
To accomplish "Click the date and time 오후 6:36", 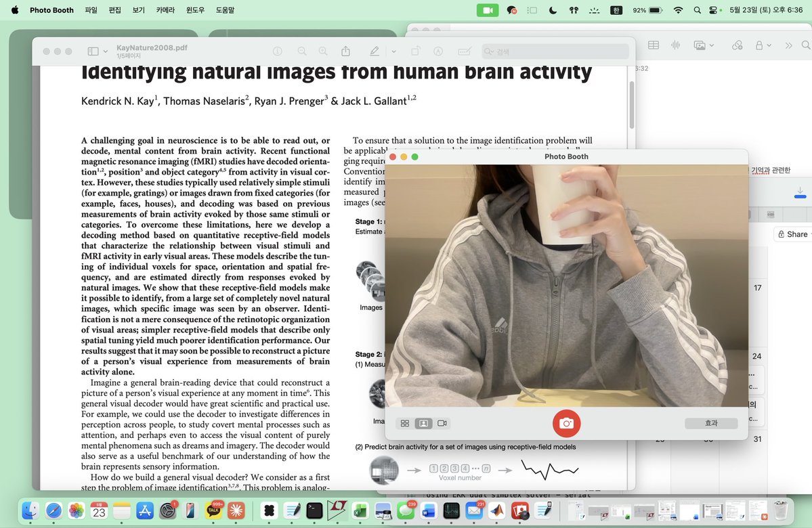I will pyautogui.click(x=766, y=10).
